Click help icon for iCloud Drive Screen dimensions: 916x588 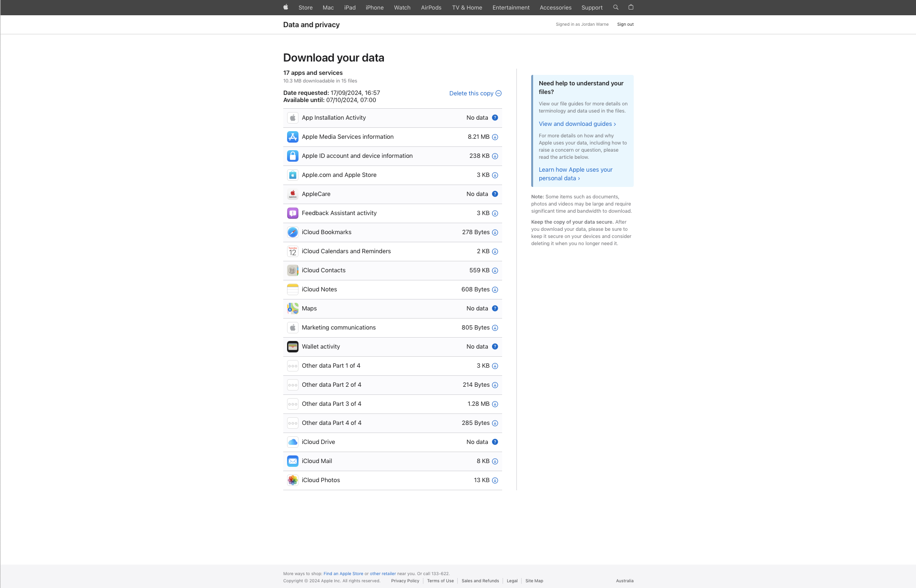[495, 442]
